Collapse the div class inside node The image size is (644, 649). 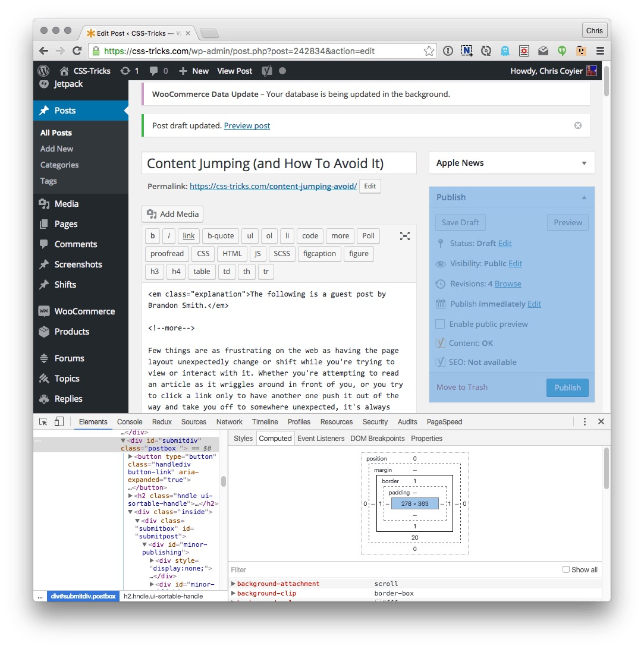(x=130, y=512)
